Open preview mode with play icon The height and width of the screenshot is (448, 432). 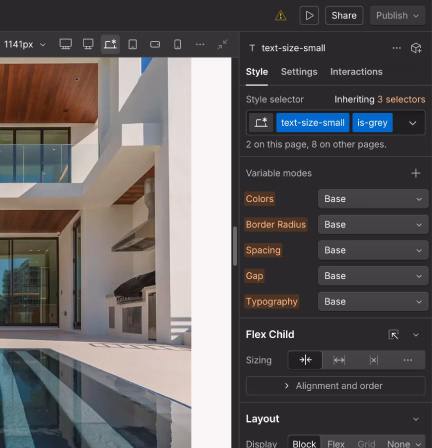(309, 15)
